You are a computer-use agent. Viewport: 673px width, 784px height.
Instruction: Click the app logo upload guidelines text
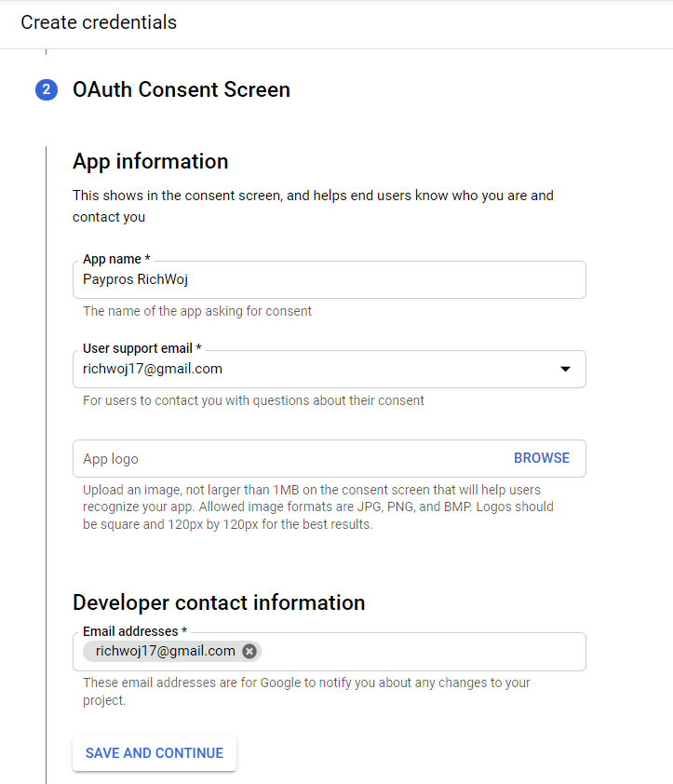point(318,507)
